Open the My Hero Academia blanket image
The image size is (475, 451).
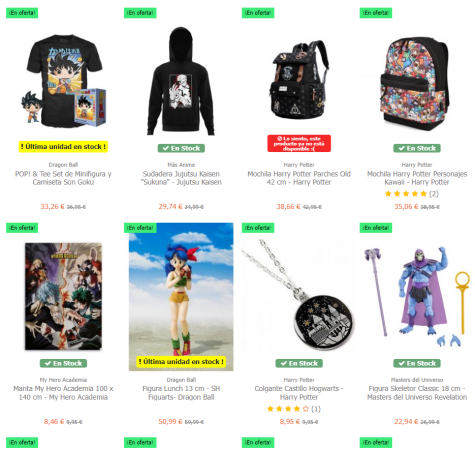point(63,296)
